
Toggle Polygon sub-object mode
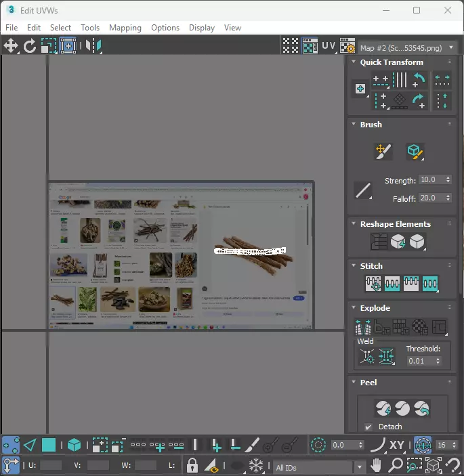(x=49, y=445)
